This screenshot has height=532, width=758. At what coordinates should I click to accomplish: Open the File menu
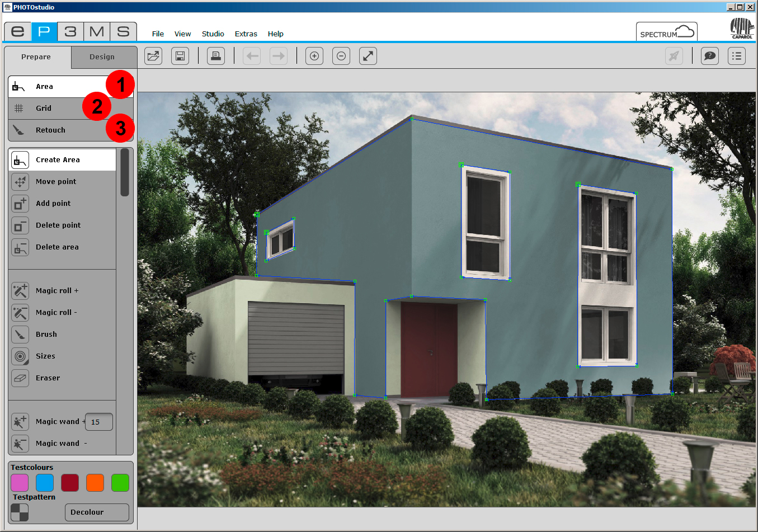pyautogui.click(x=158, y=34)
